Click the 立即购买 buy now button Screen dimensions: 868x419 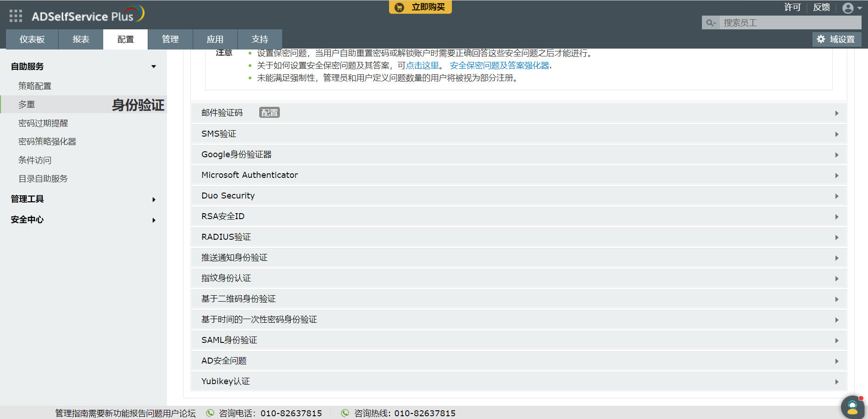coord(420,7)
